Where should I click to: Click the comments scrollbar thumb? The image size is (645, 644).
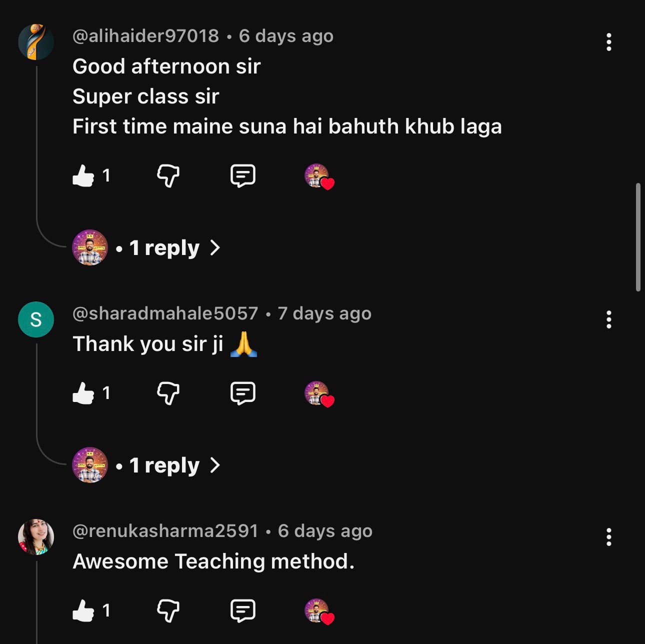point(638,237)
